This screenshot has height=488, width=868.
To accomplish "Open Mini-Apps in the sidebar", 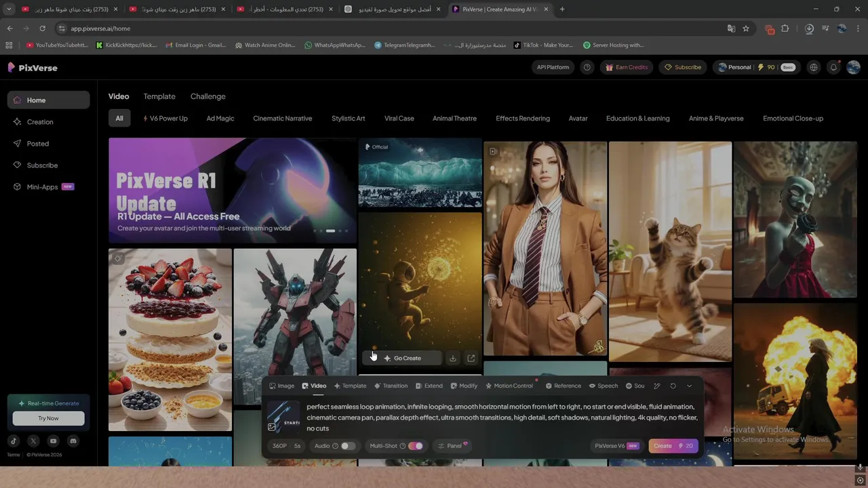I will click(48, 187).
